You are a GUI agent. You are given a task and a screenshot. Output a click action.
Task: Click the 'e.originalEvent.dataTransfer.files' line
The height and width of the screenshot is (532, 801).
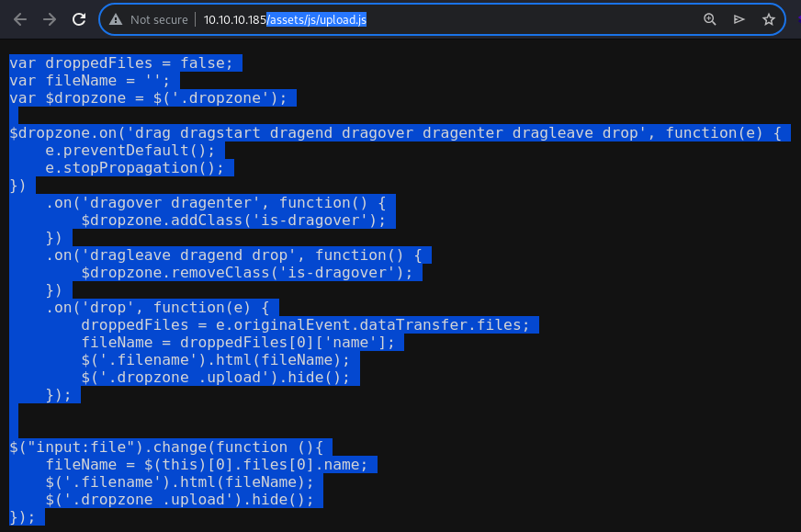(x=305, y=325)
